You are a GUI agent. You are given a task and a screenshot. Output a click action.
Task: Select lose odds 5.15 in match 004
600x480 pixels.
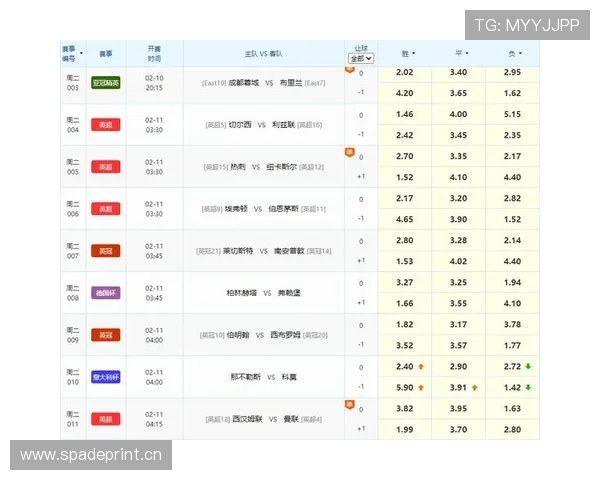[x=512, y=114]
